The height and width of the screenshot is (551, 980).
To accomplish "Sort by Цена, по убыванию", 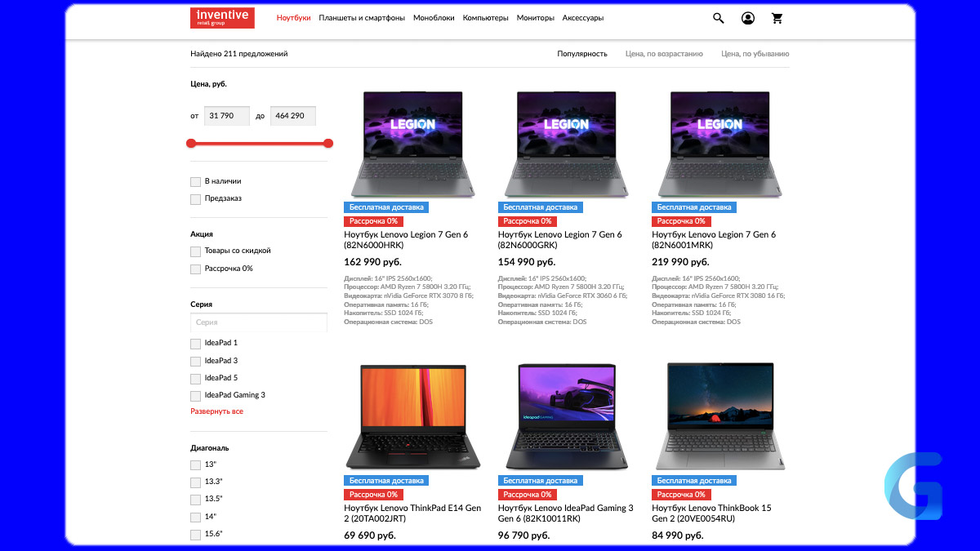I will [755, 54].
